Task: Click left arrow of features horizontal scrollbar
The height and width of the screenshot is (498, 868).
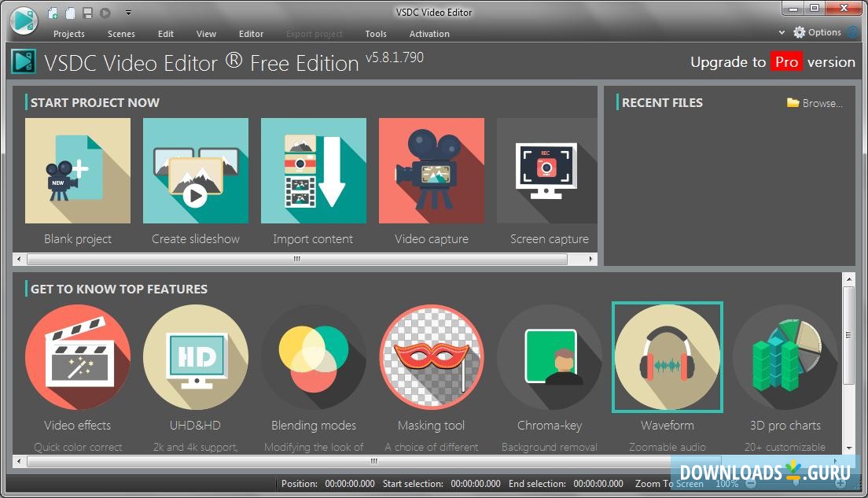Action: pyautogui.click(x=20, y=461)
